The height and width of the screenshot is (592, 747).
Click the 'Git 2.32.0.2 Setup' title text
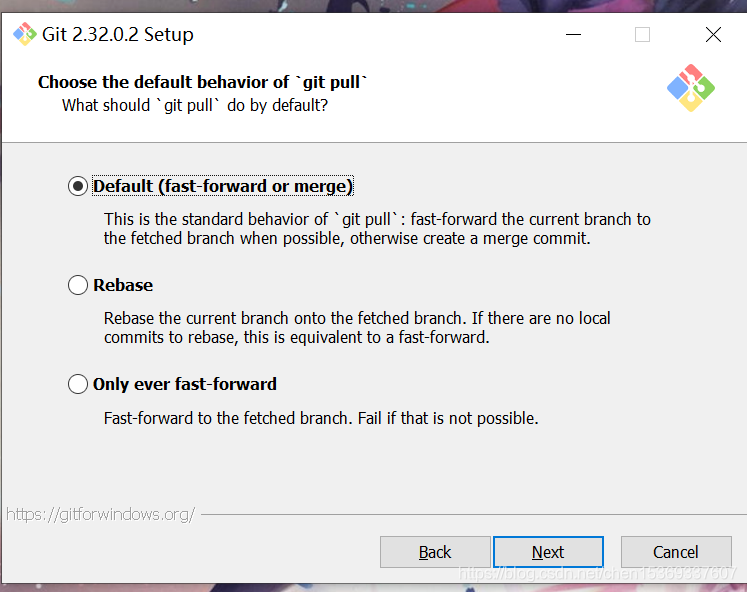(x=118, y=35)
